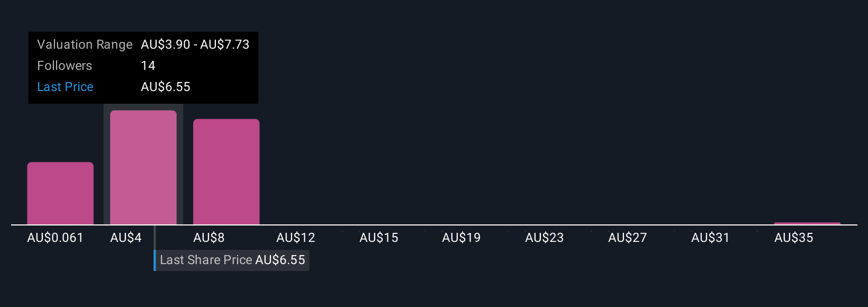Click the Last Share Price AU$6.55 label

232,260
